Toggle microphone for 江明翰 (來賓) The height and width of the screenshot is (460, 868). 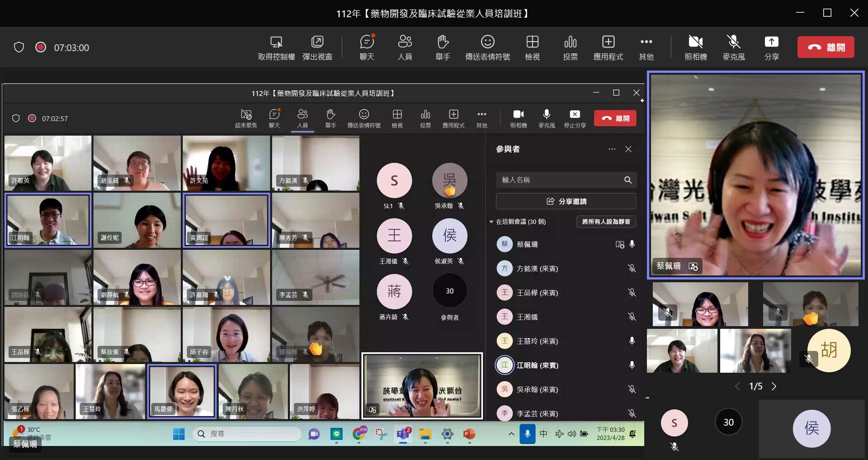click(632, 365)
